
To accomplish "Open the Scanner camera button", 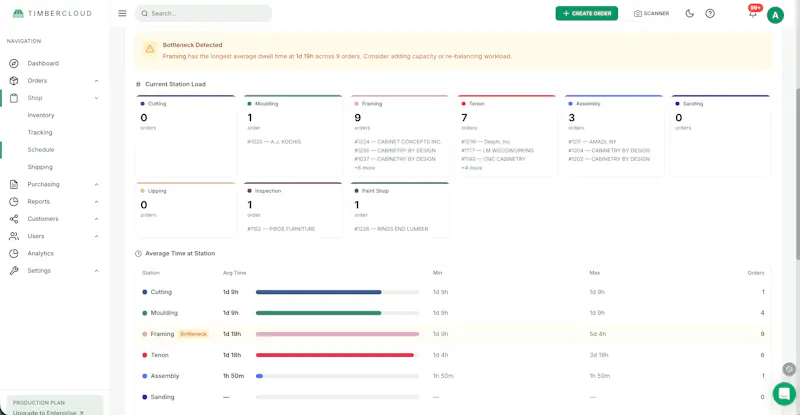I will (x=652, y=13).
